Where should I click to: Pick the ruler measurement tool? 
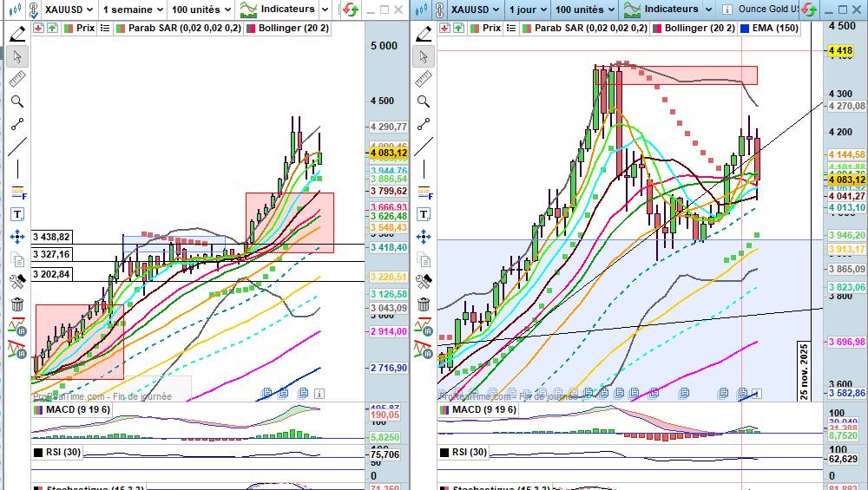tap(17, 80)
